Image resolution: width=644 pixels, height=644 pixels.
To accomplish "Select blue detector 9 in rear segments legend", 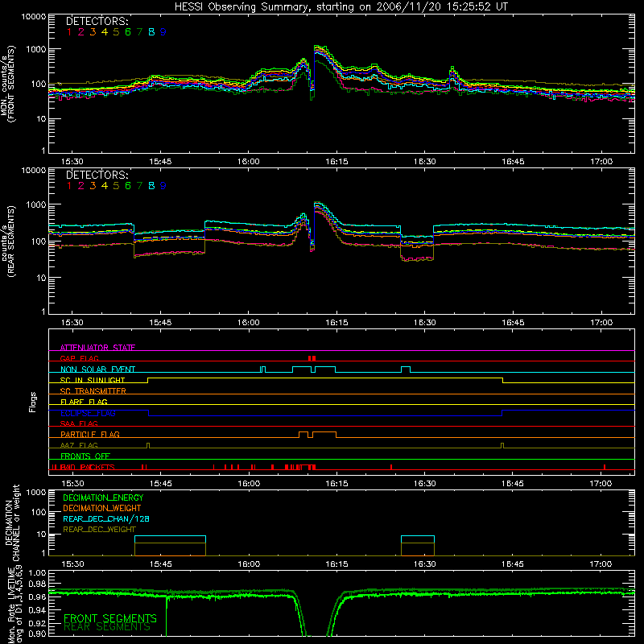I will (x=163, y=186).
